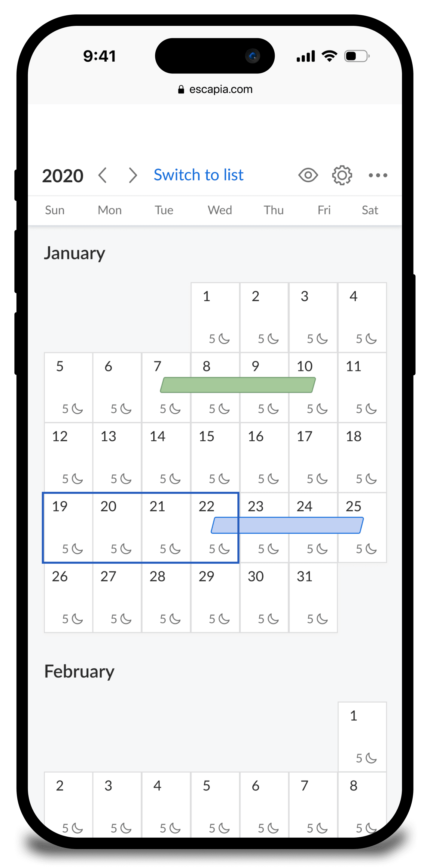Click the Switch to list link
The height and width of the screenshot is (868, 430).
pos(198,175)
